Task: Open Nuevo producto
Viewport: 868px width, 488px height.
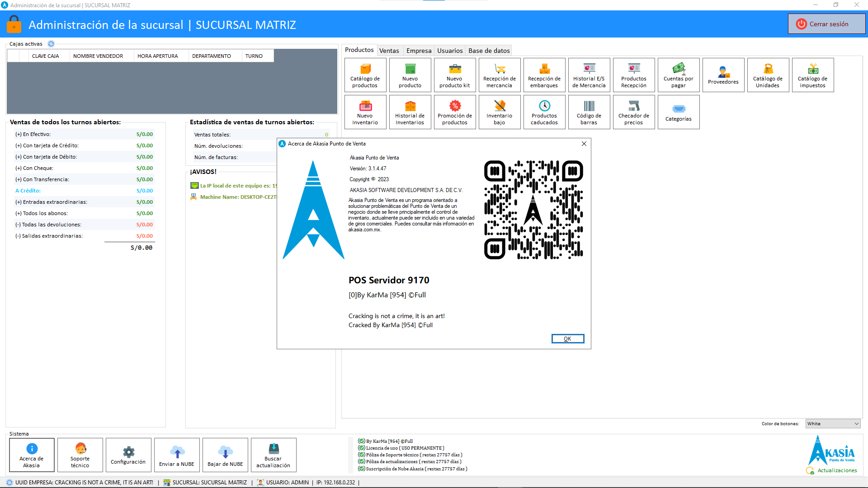Action: coord(410,75)
